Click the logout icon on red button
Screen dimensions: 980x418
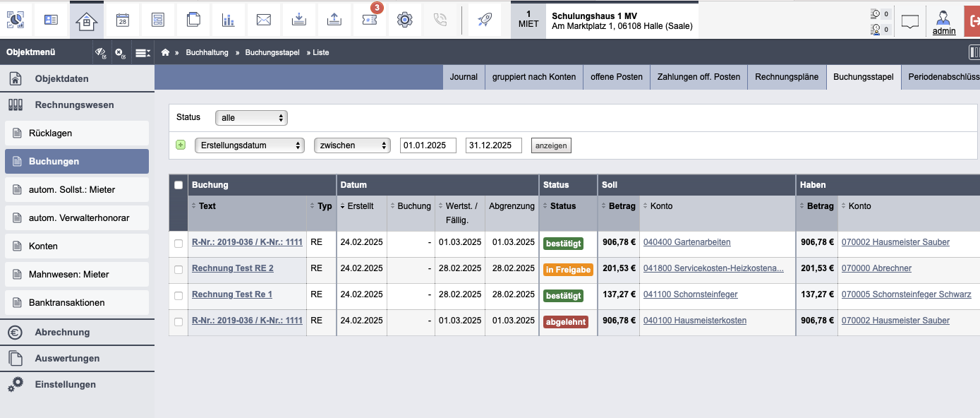[x=973, y=20]
